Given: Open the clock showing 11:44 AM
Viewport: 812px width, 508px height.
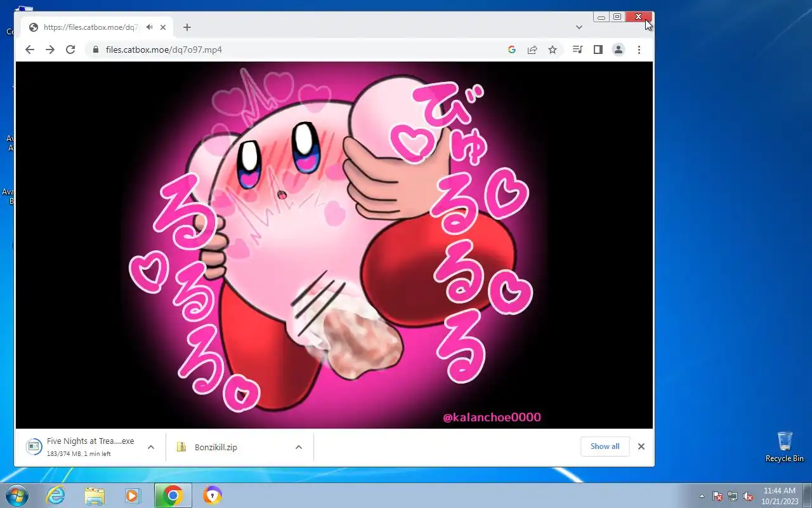Looking at the screenshot, I should (x=779, y=496).
